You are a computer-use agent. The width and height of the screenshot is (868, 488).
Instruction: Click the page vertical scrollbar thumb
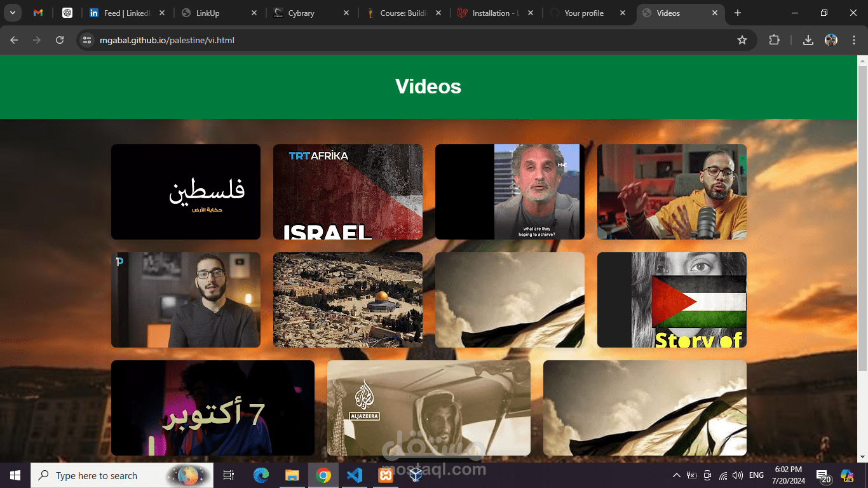tap(862, 218)
